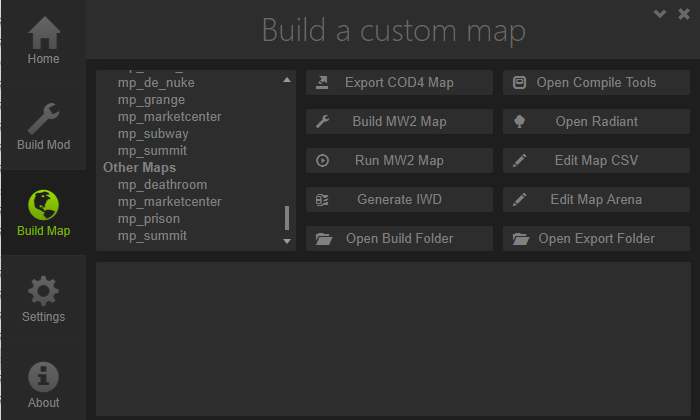Click the Export COD4 Map button

coord(399,83)
